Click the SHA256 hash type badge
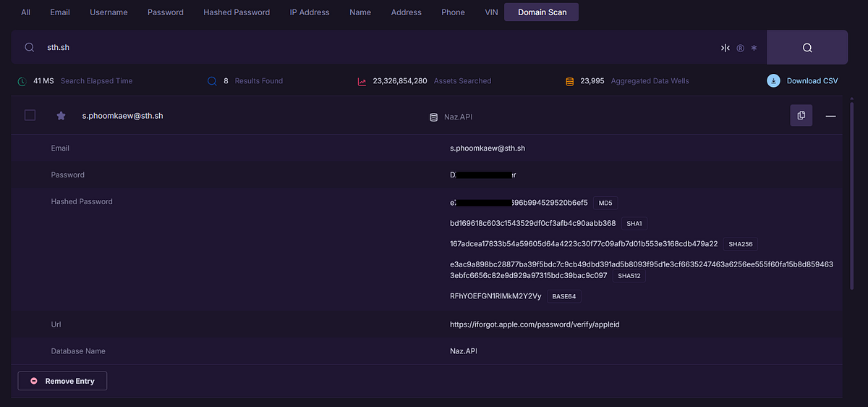This screenshot has height=407, width=868. [x=740, y=245]
